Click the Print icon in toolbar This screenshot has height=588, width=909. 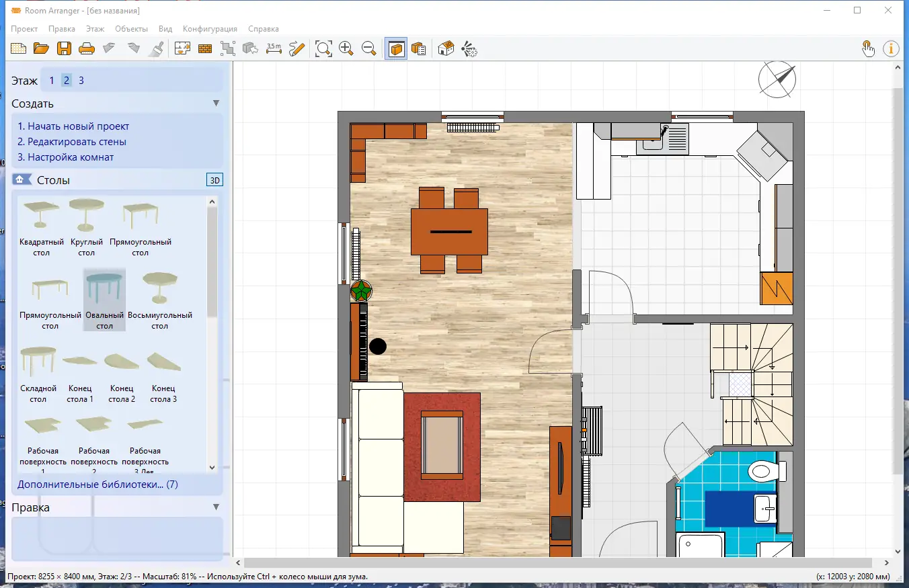pyautogui.click(x=86, y=48)
